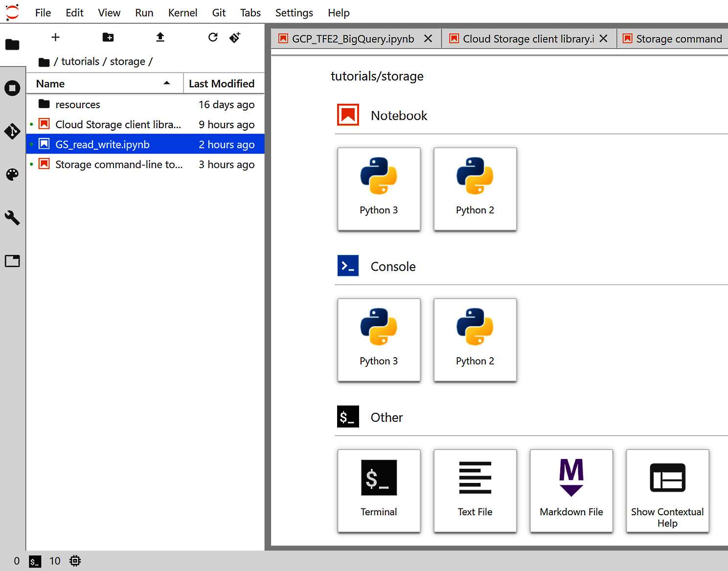Select Cloud Storage client libra... file
Viewport: 728px width, 571px height.
point(145,124)
